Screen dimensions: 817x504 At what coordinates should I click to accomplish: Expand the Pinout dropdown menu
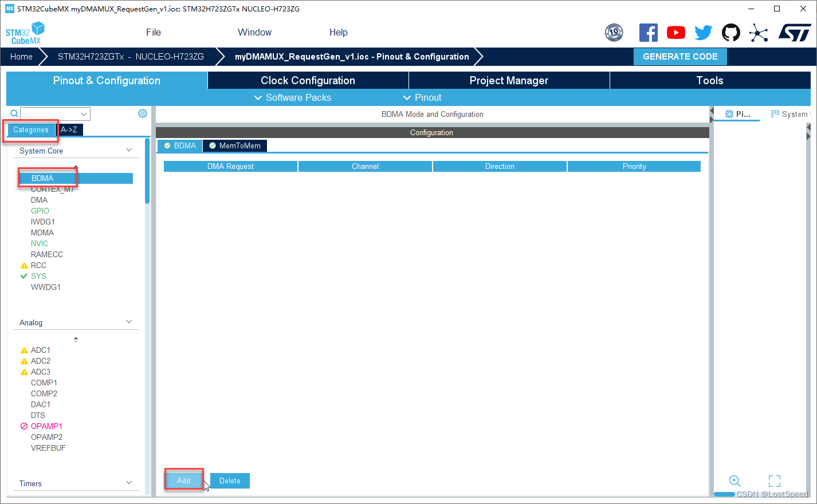(x=422, y=97)
